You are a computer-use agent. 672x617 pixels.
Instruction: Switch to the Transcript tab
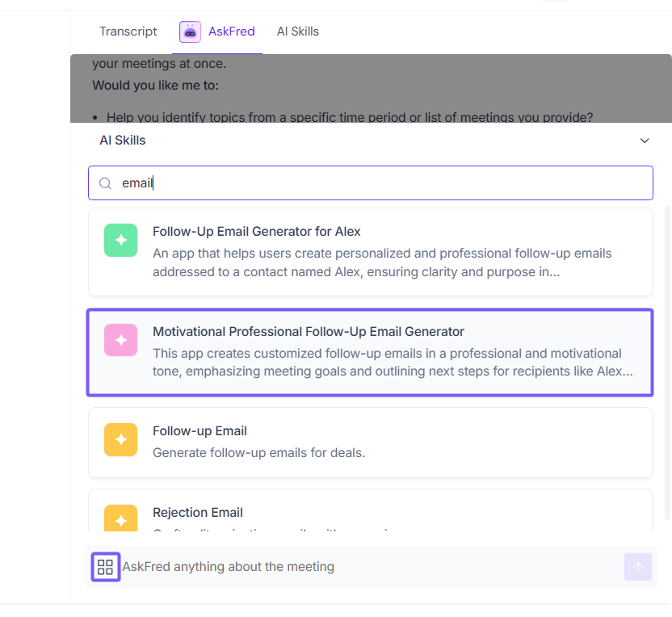[x=128, y=31]
